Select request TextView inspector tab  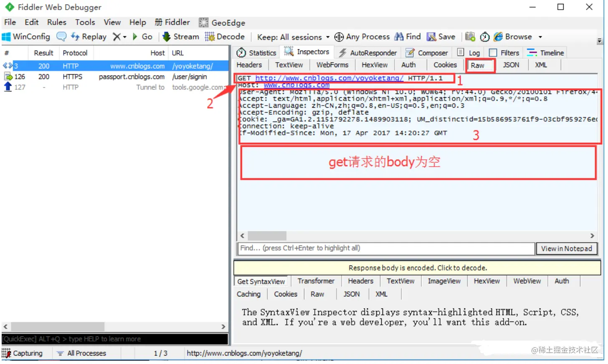point(289,65)
